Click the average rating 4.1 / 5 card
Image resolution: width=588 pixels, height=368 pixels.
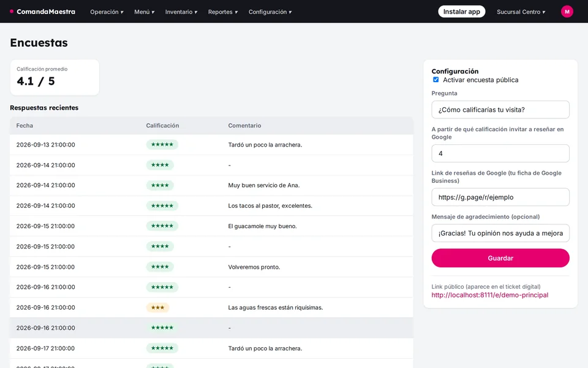55,77
